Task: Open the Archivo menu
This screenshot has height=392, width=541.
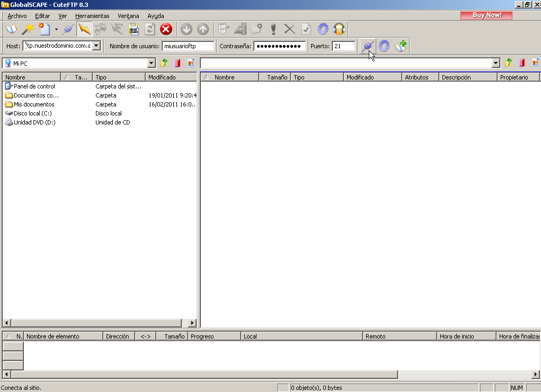Action: pyautogui.click(x=17, y=16)
